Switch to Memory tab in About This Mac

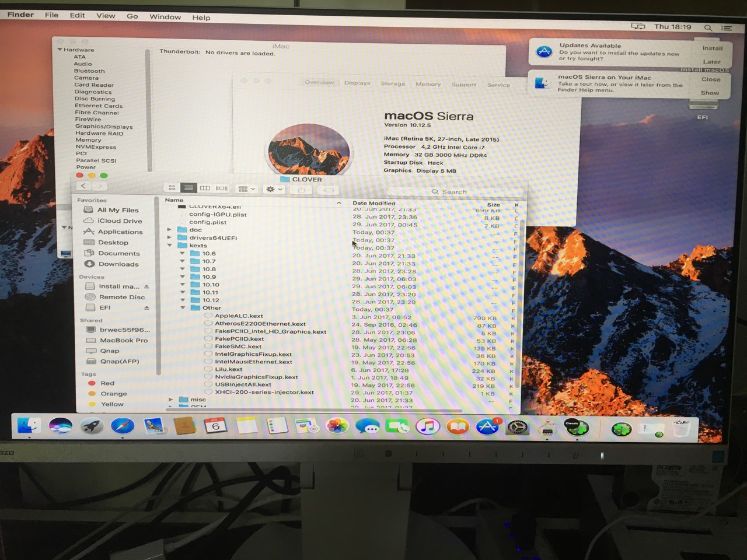coord(428,84)
